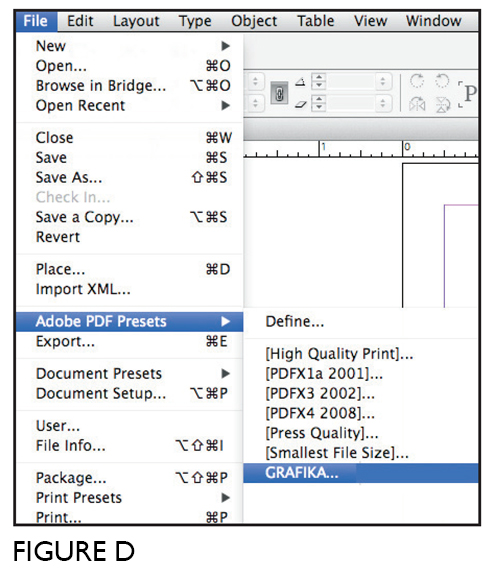Select Define... in PDF presets submenu
Image resolution: width=500 pixels, height=576 pixels.
point(361,321)
